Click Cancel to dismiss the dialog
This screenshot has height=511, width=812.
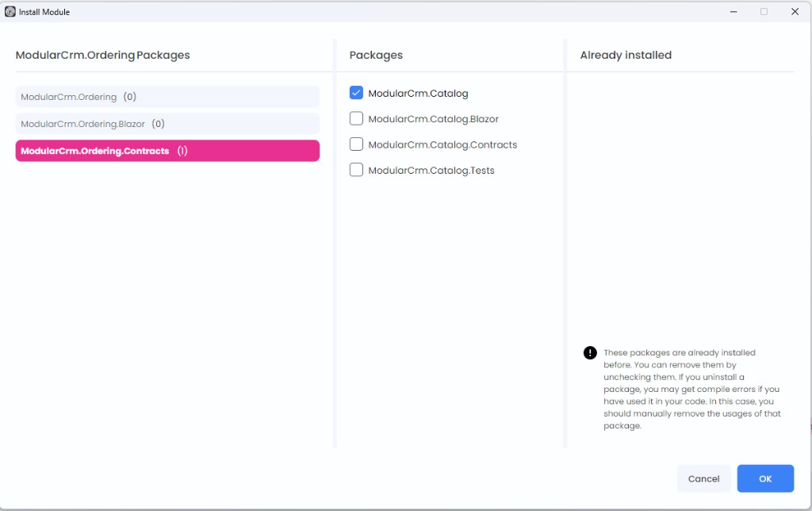[x=703, y=478]
